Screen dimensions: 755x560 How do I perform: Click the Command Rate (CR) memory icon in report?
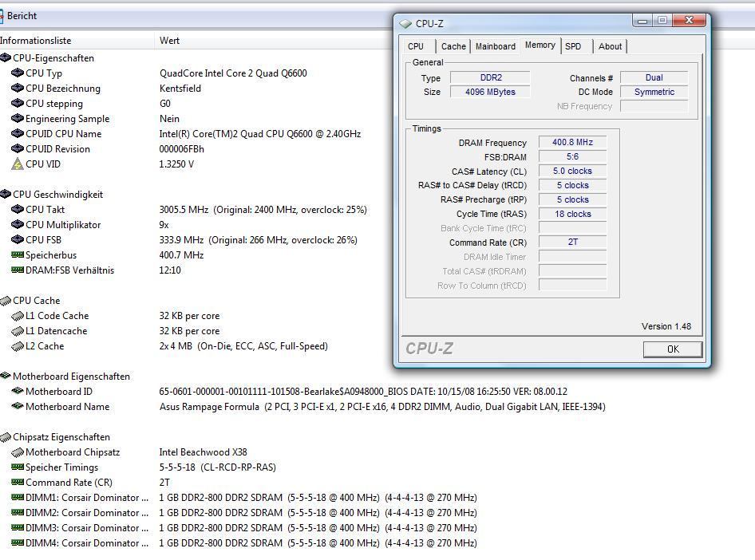18,482
